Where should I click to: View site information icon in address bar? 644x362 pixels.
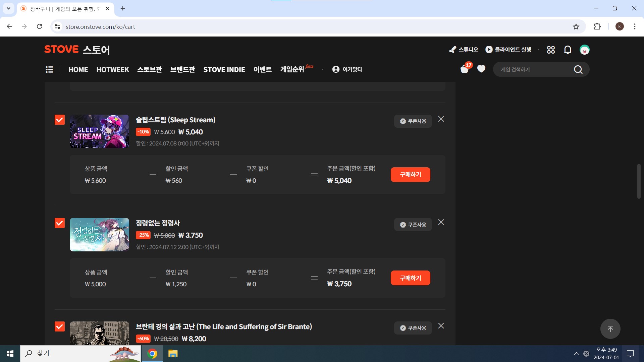58,26
